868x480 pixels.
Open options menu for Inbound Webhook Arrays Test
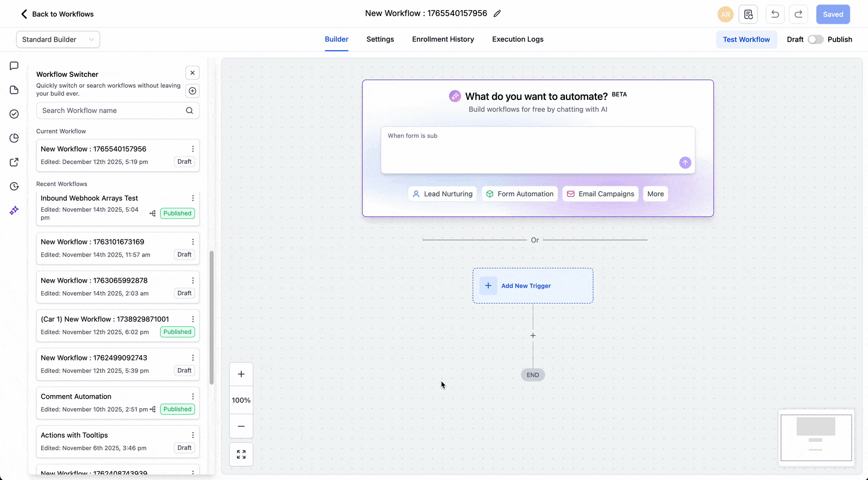click(x=193, y=198)
